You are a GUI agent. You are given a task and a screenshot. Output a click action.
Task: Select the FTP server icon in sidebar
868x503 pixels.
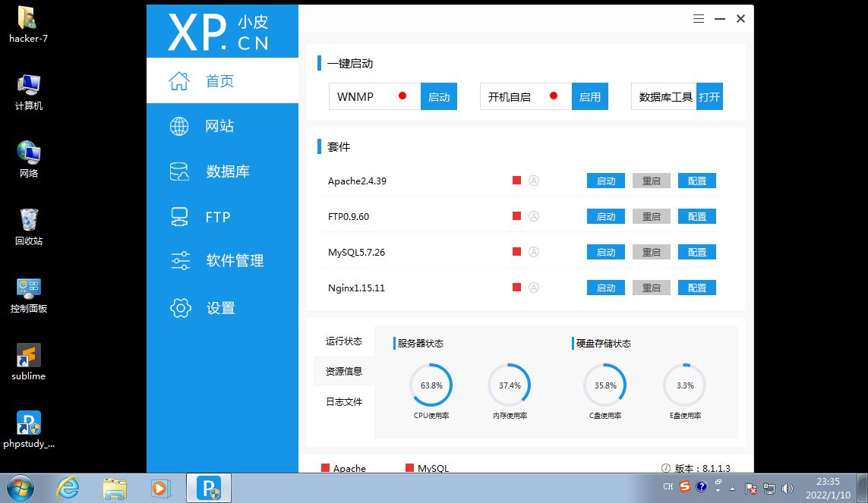(x=178, y=217)
